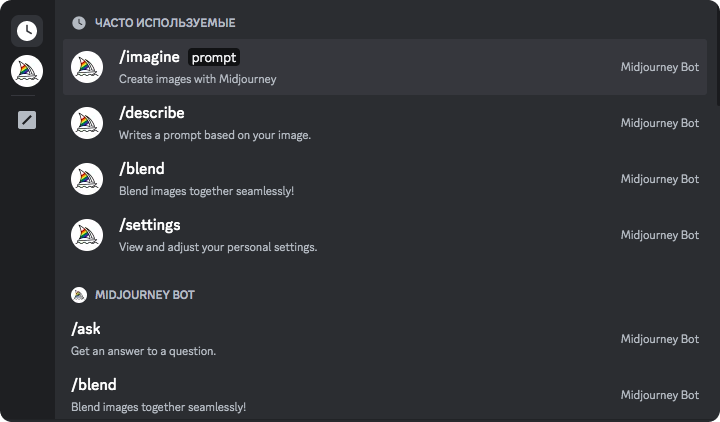Select Midjourney Bot icon in the sidebar
The width and height of the screenshot is (720, 422).
(x=27, y=71)
